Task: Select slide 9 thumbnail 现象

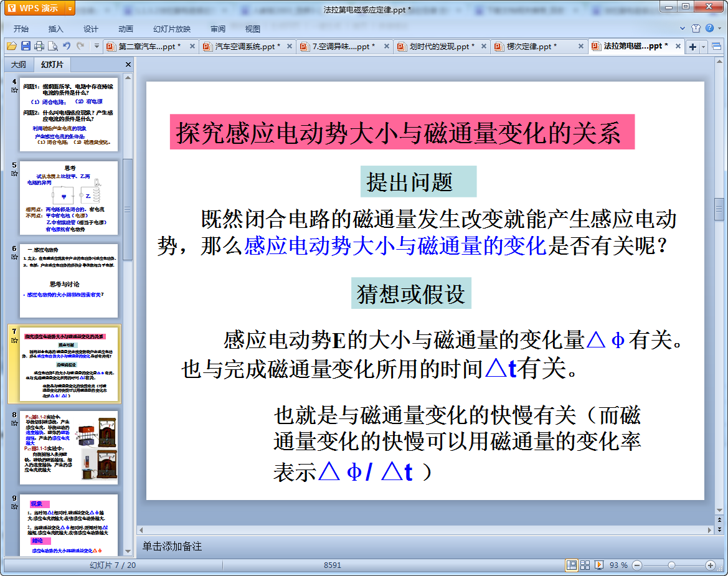Action: pyautogui.click(x=69, y=525)
